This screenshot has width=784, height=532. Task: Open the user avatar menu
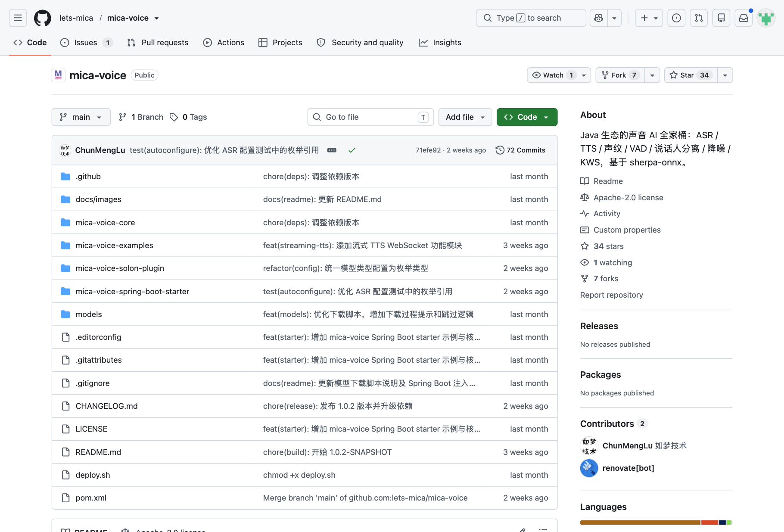766,18
